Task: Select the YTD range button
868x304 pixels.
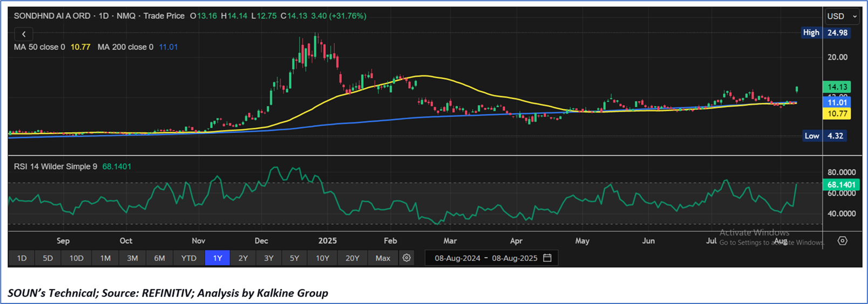Action: (x=188, y=258)
